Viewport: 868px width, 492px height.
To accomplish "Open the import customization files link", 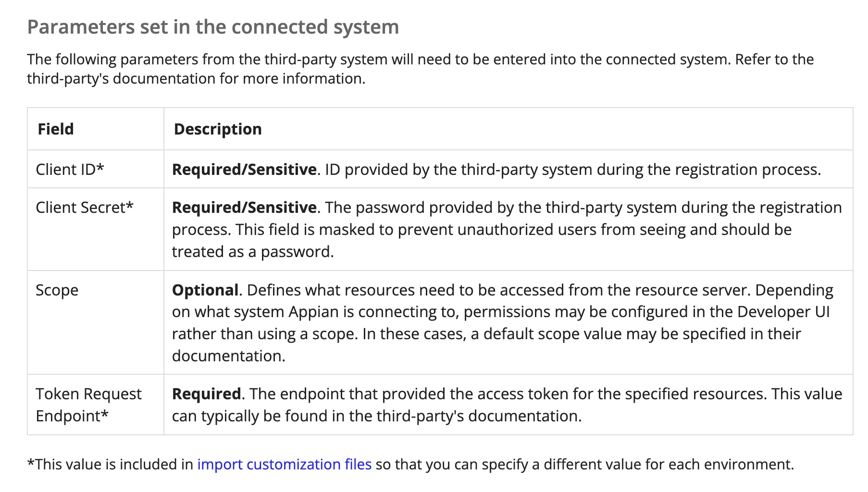I will (284, 464).
